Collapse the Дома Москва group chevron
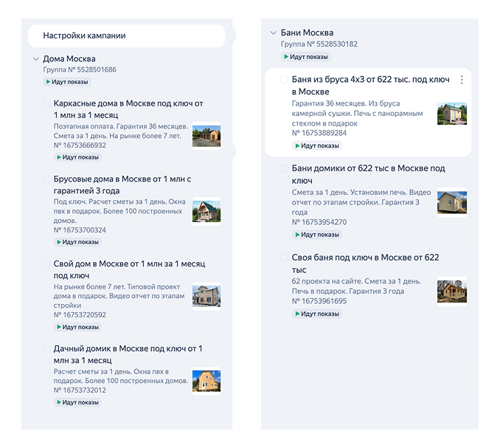Image resolution: width=500 pixels, height=448 pixels. 36,59
